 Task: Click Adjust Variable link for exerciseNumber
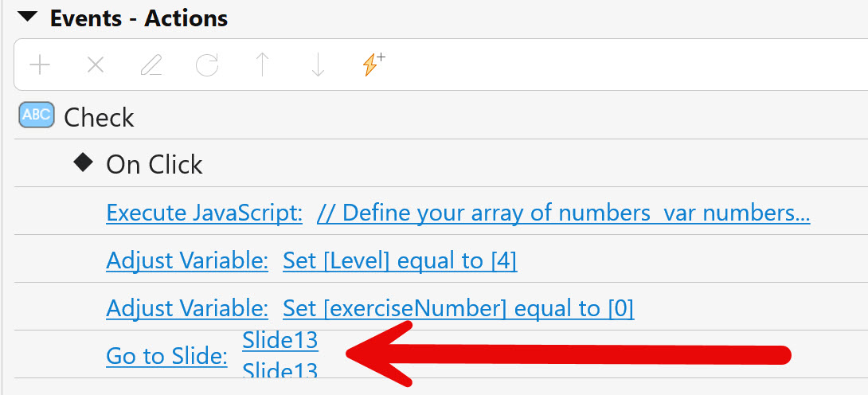pos(186,307)
